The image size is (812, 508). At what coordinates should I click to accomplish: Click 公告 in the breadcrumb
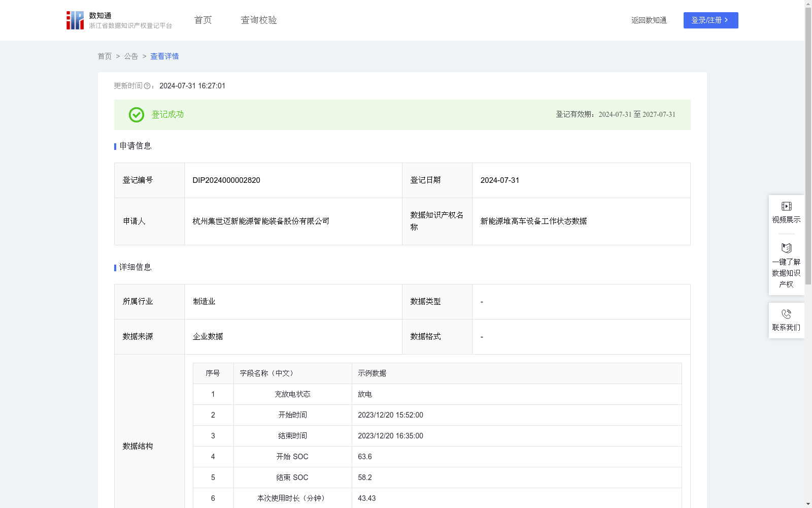[x=131, y=56]
